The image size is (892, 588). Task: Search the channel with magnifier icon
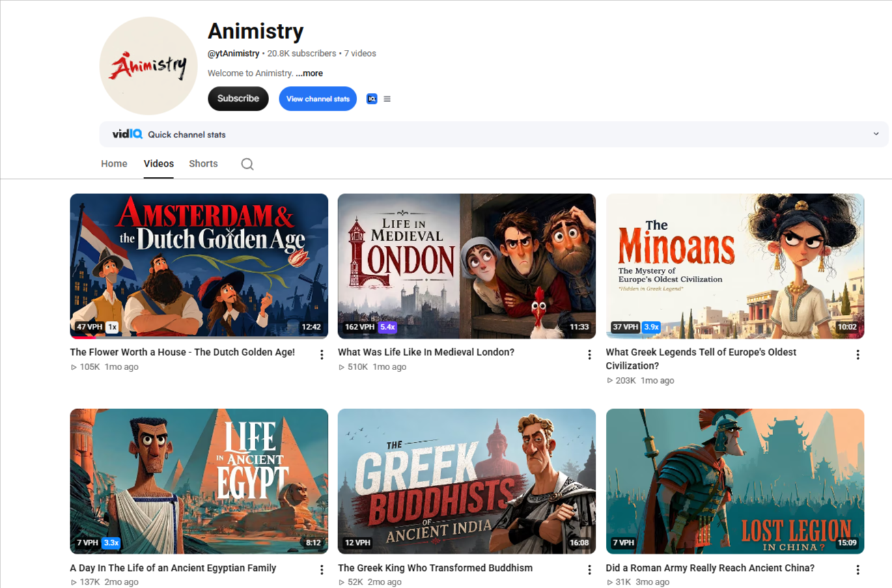pyautogui.click(x=247, y=164)
